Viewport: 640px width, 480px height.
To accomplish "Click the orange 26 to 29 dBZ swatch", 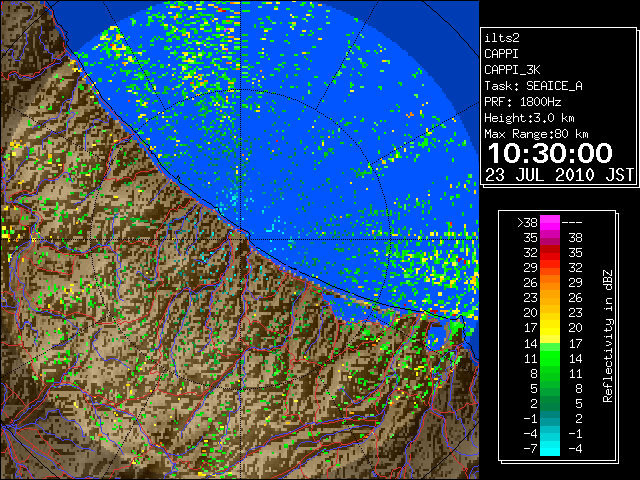I will 550,282.
